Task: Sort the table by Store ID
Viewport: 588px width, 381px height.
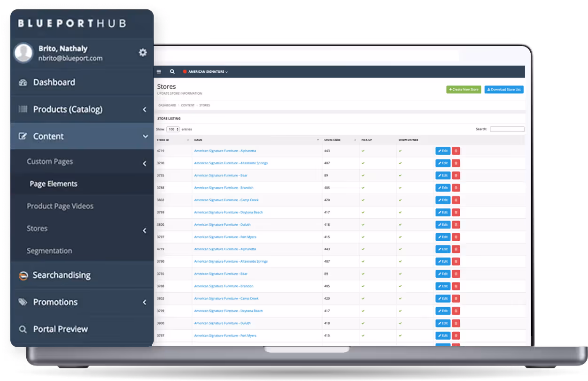Action: [x=173, y=140]
